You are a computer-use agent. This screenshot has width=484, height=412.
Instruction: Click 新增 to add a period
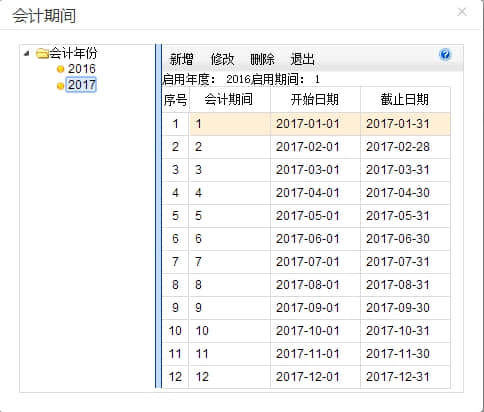point(181,59)
